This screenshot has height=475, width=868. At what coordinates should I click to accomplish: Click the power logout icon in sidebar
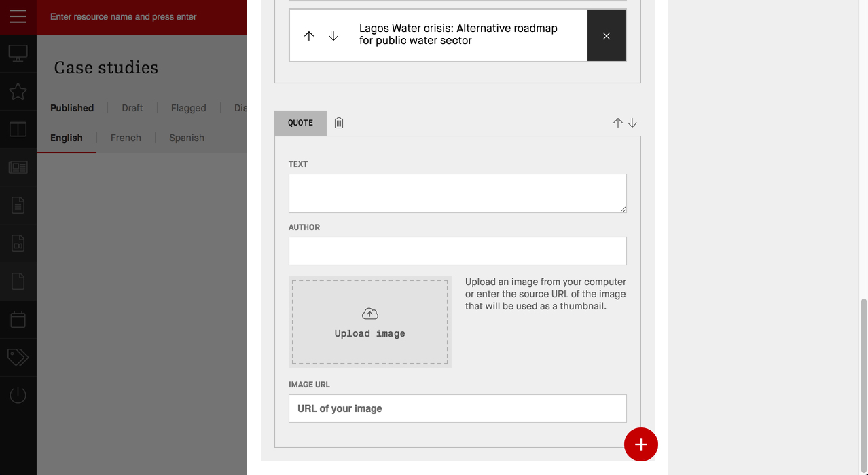pyautogui.click(x=18, y=395)
